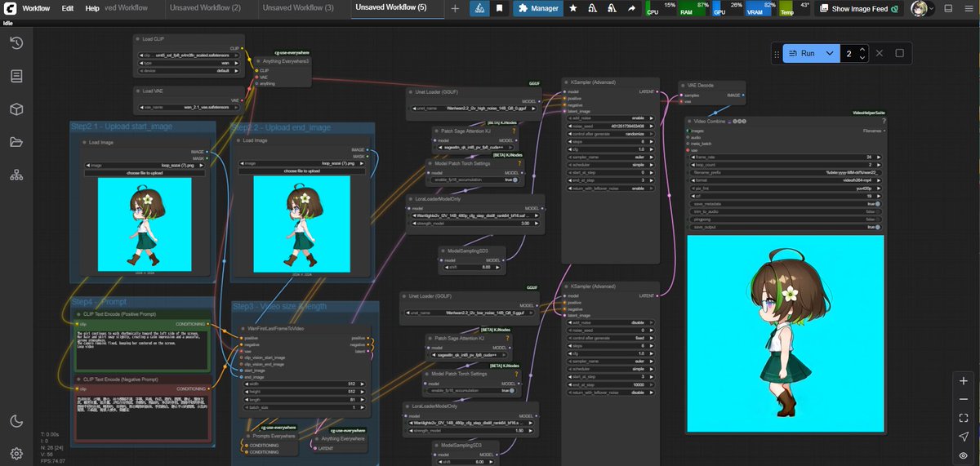The image size is (980, 466).
Task: Toggle dark theme moon icon
Action: click(x=16, y=421)
